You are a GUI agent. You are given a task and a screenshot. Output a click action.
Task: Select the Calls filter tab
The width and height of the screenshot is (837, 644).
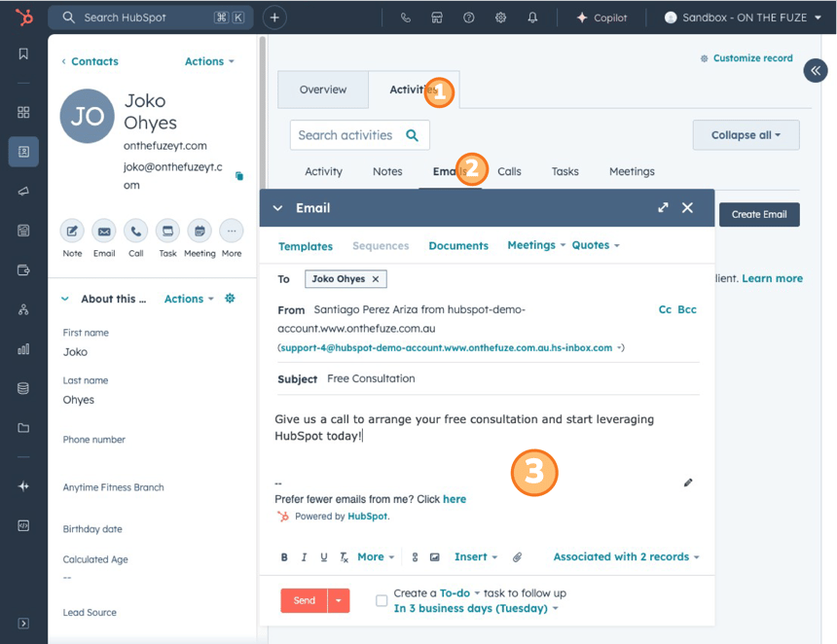coord(509,171)
